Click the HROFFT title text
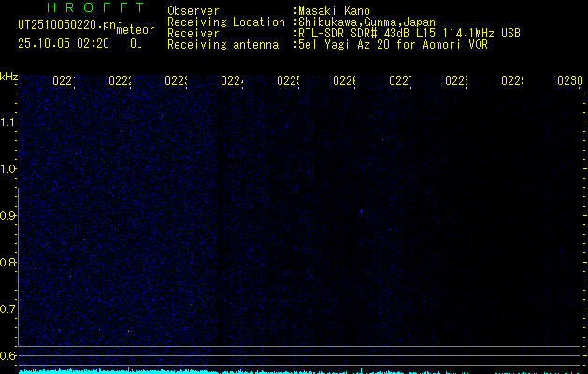Viewport: 588px width, 374px height. 95,7
